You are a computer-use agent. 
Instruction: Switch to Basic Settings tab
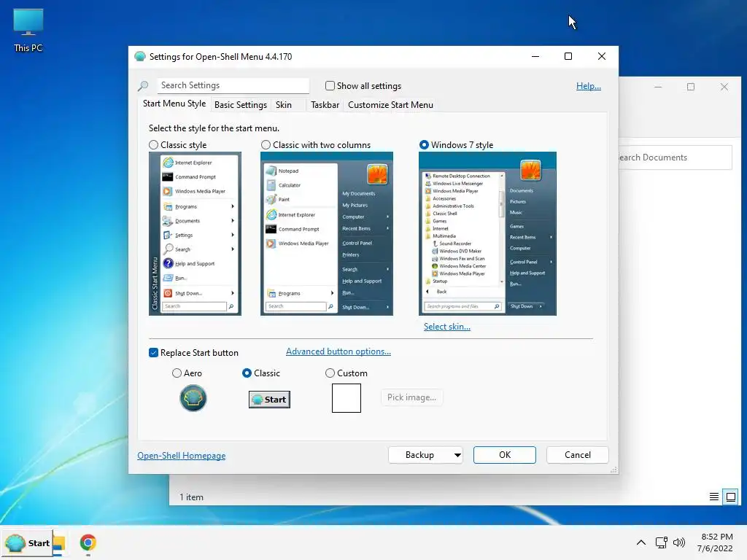click(241, 105)
